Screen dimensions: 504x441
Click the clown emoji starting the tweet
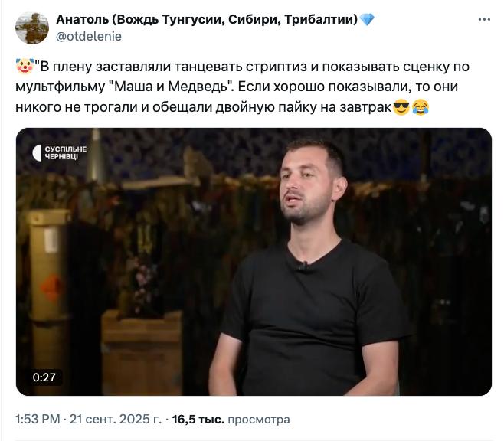tap(23, 67)
